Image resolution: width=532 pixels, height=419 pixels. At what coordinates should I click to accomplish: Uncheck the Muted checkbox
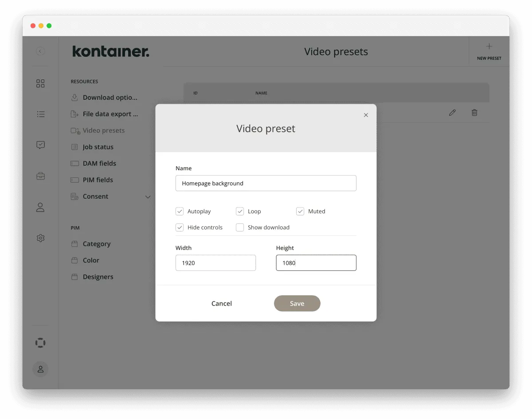(300, 211)
